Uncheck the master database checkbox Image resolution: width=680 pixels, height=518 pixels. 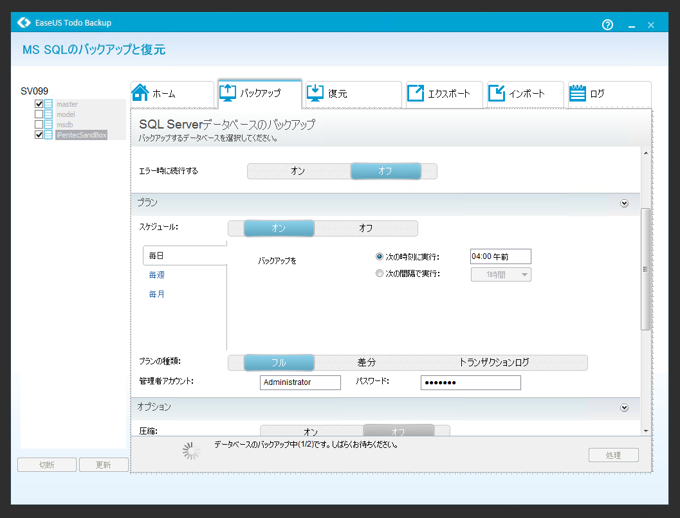[39, 104]
